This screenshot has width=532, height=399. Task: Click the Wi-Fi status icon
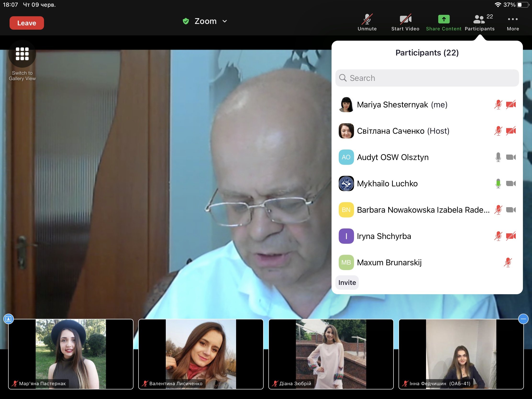tap(498, 5)
